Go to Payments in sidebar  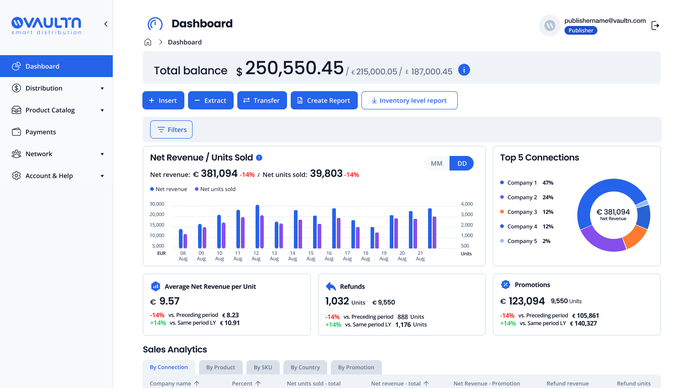tap(56, 132)
